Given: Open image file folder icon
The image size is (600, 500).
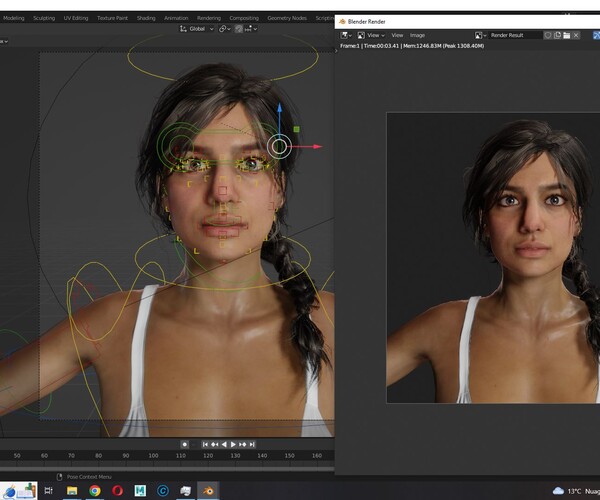Looking at the screenshot, I should pos(567,35).
